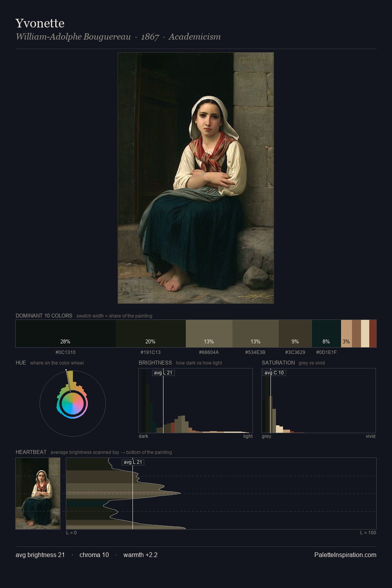
Task: Click the 'L = 0' axis label
Action: click(71, 533)
